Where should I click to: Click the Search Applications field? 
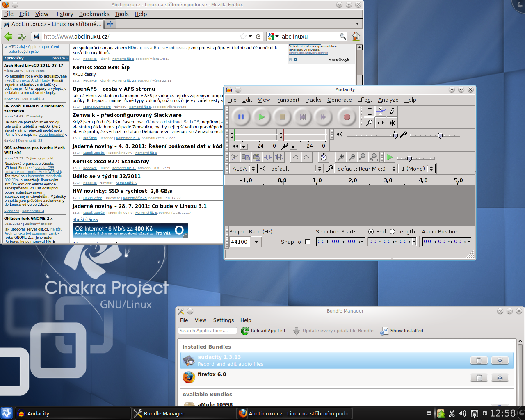click(x=208, y=331)
